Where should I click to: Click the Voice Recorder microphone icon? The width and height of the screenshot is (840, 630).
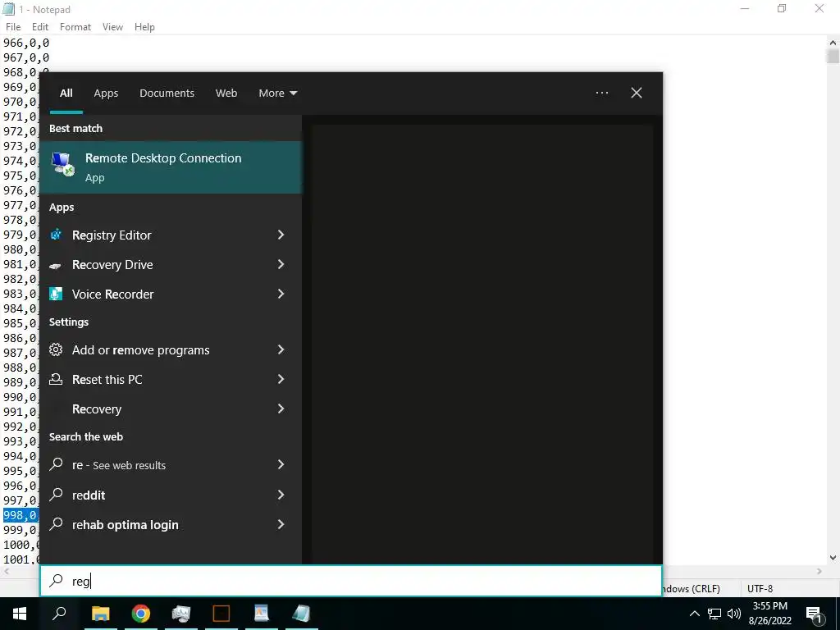tap(56, 294)
